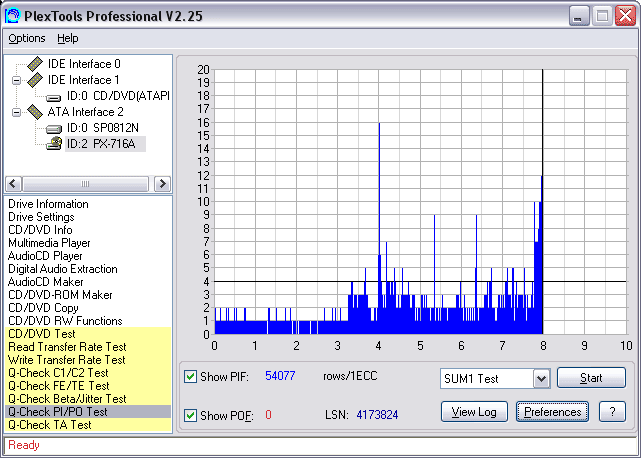Open Drive Information function
The image size is (641, 458).
[48, 204]
